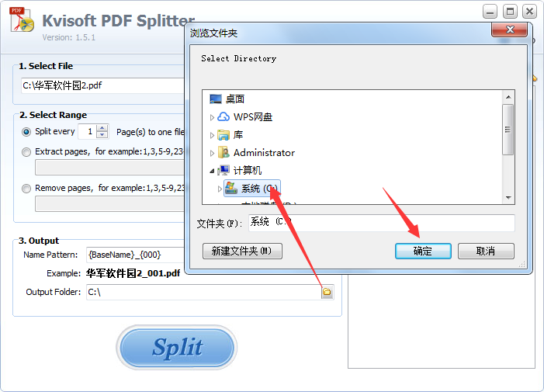The height and width of the screenshot is (392, 544).
Task: Click the example filename 华军软件园2_001.pdf
Action: tap(133, 273)
